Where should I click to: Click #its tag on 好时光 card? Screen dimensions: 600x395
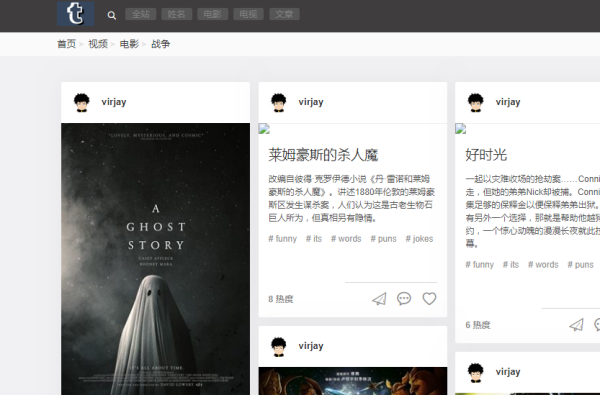511,265
